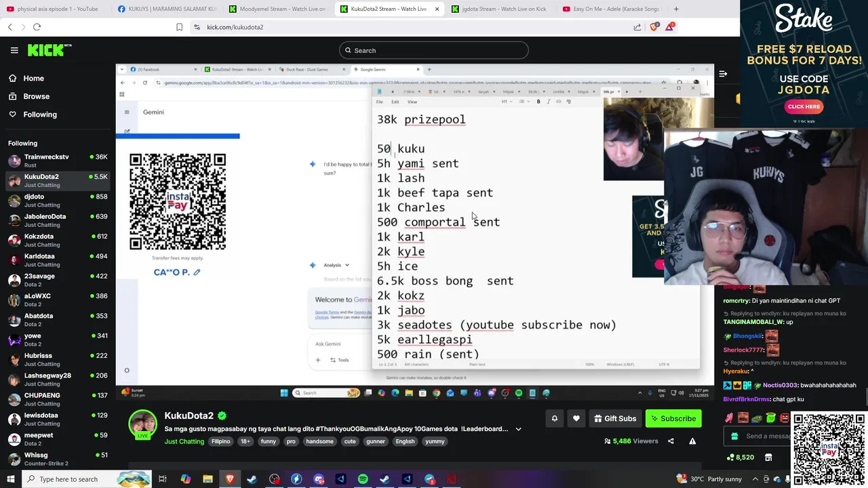Open the browser share icon in address bar
This screenshot has width=868, height=488.
coord(637,27)
